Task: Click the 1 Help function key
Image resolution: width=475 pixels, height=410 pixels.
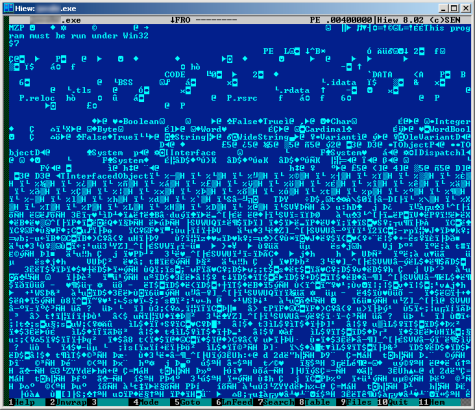Action: (22, 402)
